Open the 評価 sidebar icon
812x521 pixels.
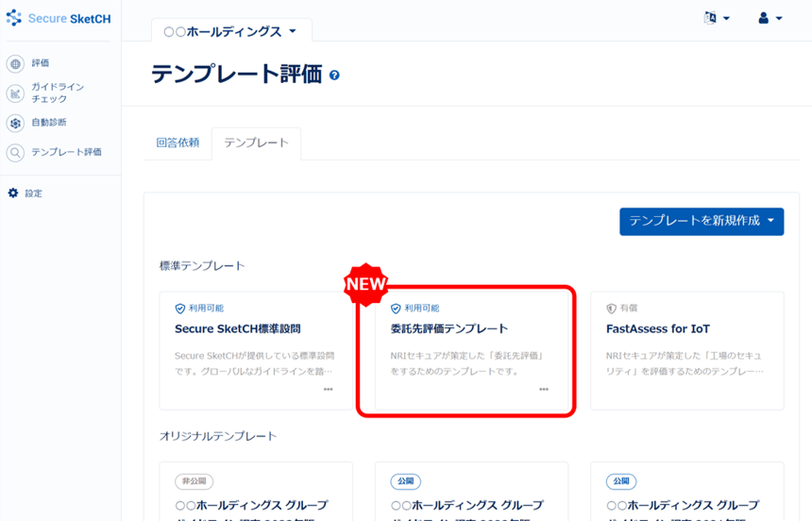(x=15, y=63)
